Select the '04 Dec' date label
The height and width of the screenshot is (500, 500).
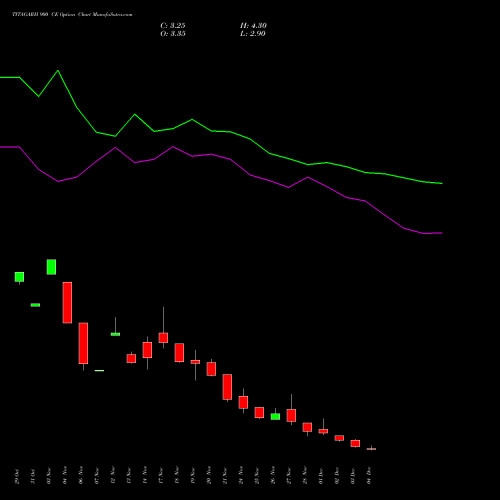[x=369, y=476]
